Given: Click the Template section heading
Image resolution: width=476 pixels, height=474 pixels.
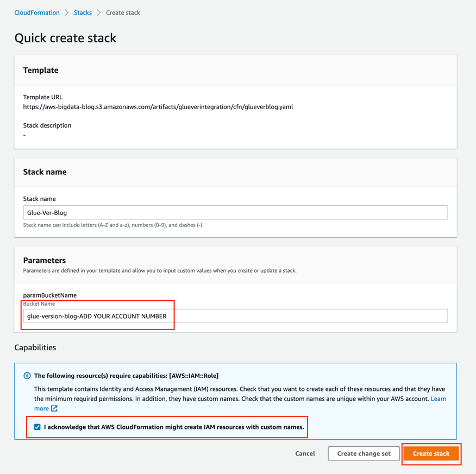Looking at the screenshot, I should (41, 70).
